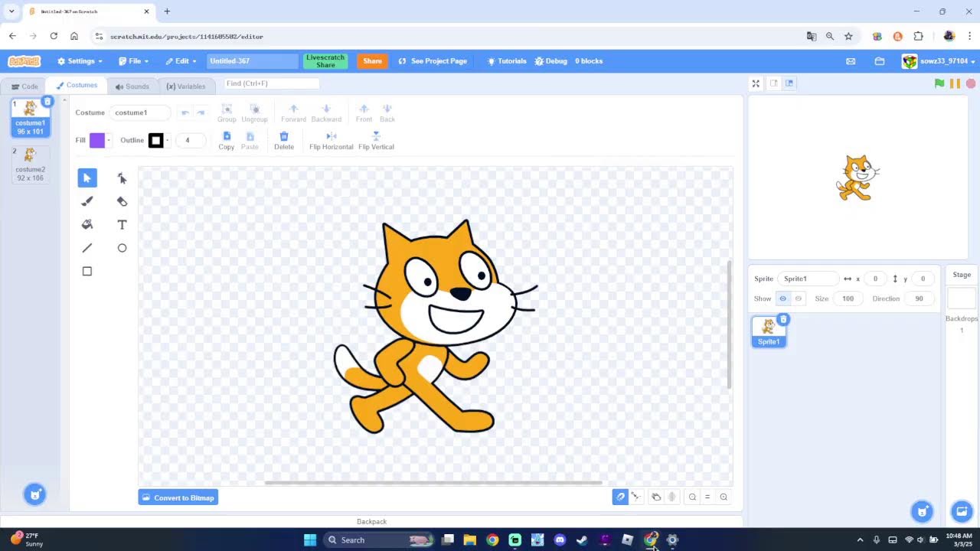Delete Sprite1 via its trash icon
The image size is (980, 551).
[x=783, y=319]
